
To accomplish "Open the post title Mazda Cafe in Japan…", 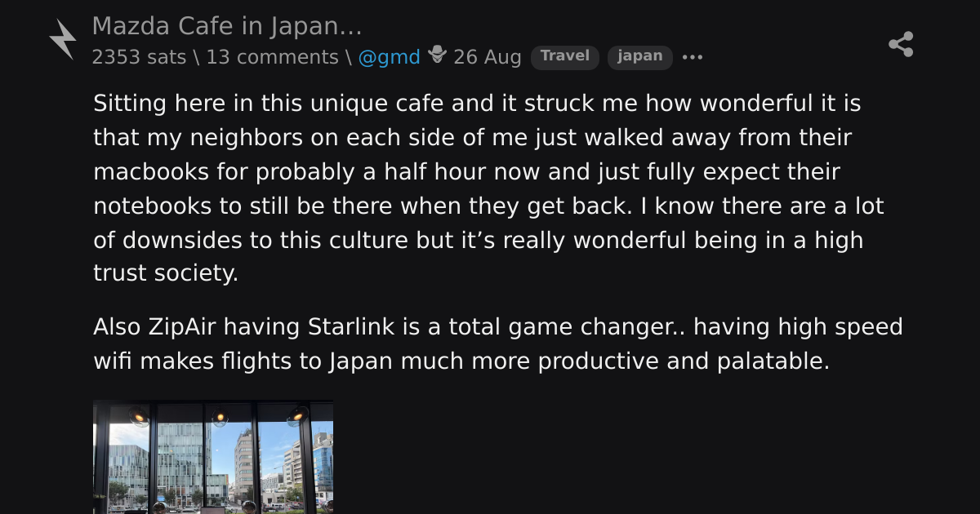I will [x=227, y=26].
